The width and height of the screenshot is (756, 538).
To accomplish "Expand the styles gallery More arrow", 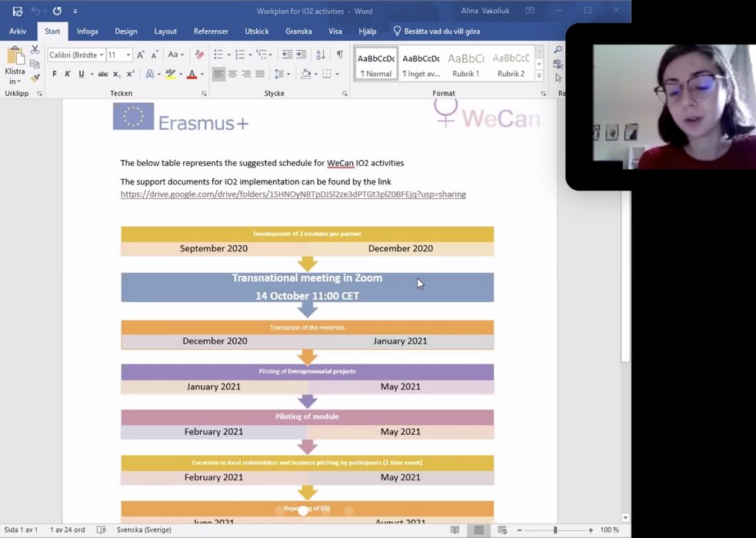I will coord(539,75).
